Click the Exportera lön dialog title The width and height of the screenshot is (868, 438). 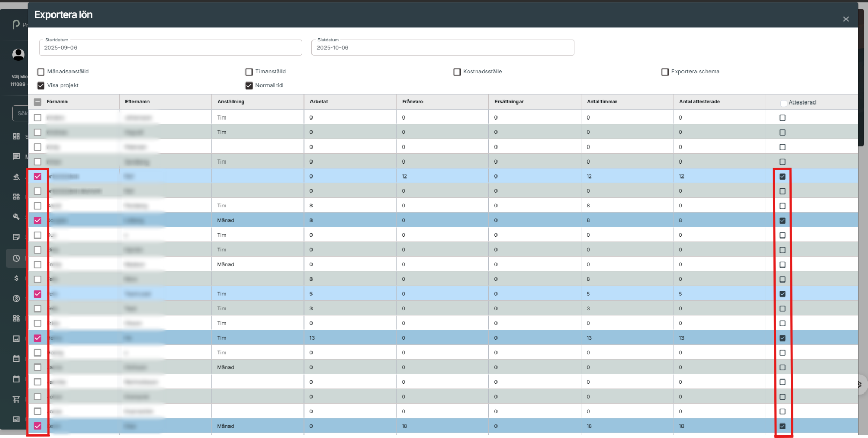[63, 14]
